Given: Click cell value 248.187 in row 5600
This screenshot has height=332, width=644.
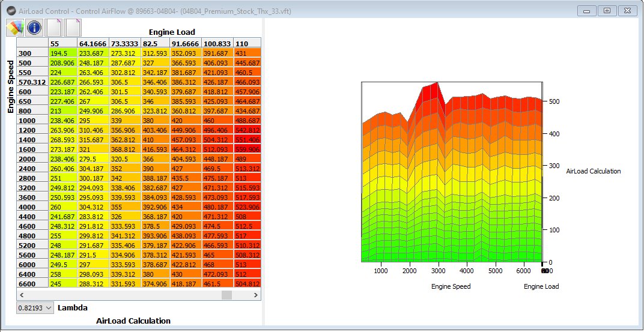Looking at the screenshot, I should coord(63,255).
